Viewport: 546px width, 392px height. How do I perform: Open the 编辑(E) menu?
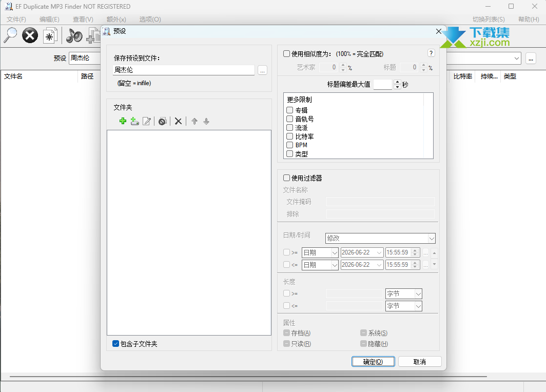point(49,19)
